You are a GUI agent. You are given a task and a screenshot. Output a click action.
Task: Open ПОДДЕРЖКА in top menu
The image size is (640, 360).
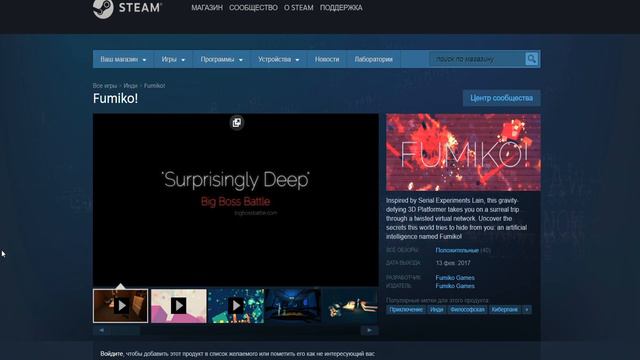point(341,8)
